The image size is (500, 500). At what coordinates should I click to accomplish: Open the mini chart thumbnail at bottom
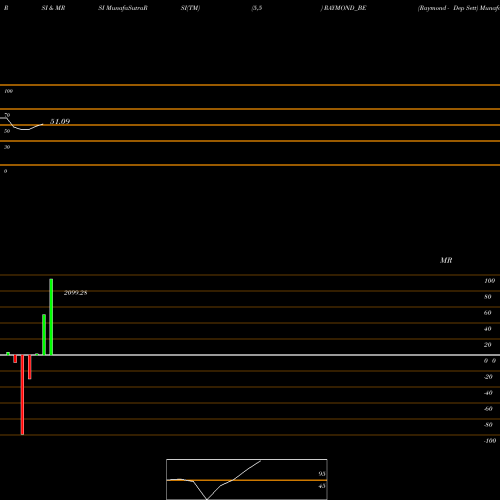[247, 479]
